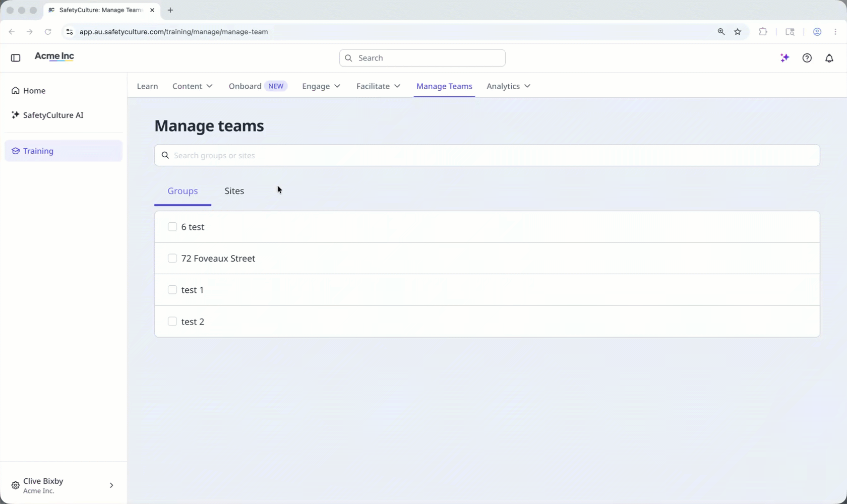Open the help question mark icon
The height and width of the screenshot is (504, 847).
click(x=807, y=58)
